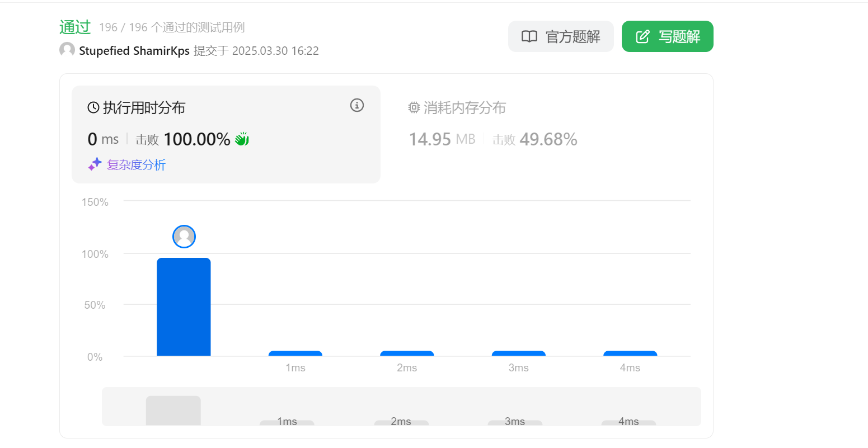Click the 3ms x-axis label under chart
The width and height of the screenshot is (868, 448).
(x=519, y=367)
